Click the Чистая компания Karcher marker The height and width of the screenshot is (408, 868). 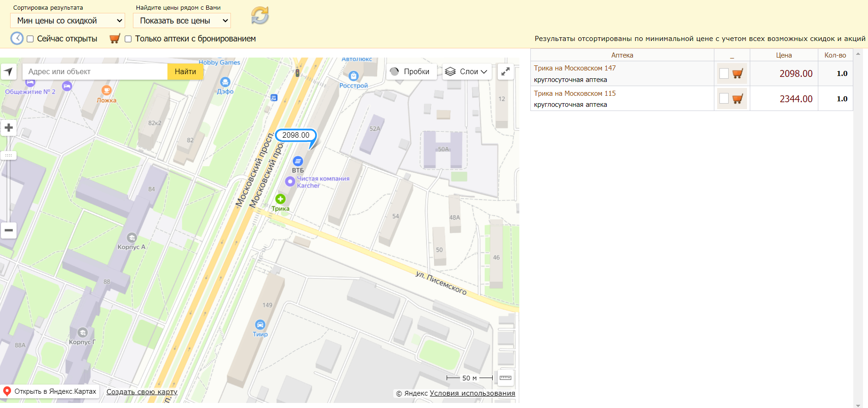[290, 181]
